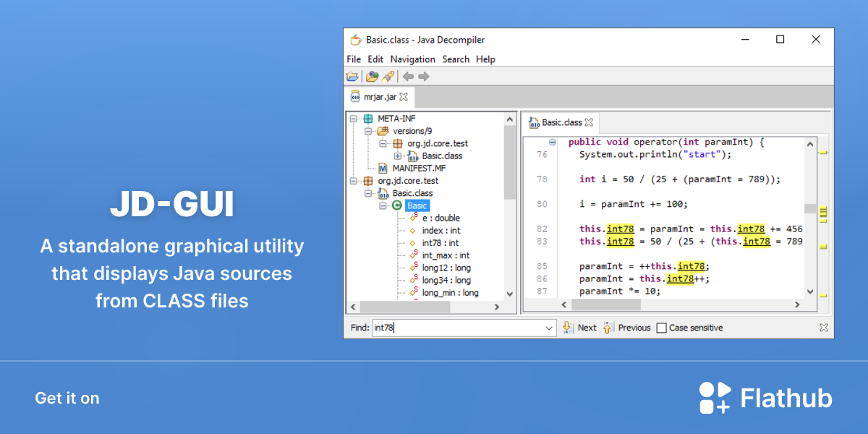This screenshot has height=434, width=868.
Task: Click the tree panel scroll up arrow
Action: 510,119
